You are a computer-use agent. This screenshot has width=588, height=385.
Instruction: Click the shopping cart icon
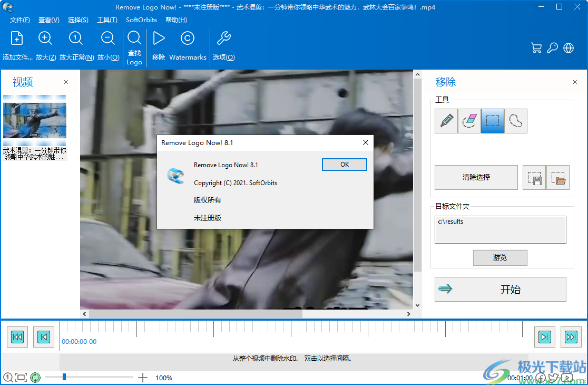(x=536, y=47)
